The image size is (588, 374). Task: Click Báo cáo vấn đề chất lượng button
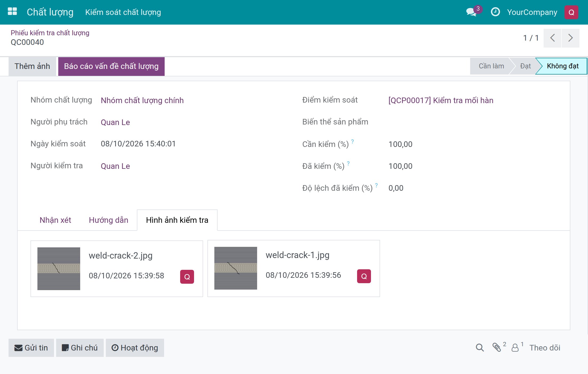[x=111, y=66]
